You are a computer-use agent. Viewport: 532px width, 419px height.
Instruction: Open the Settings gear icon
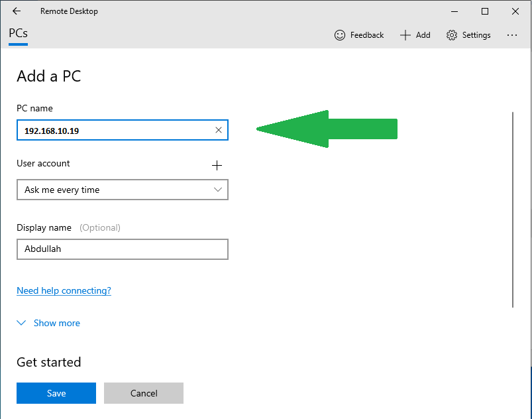(x=452, y=35)
